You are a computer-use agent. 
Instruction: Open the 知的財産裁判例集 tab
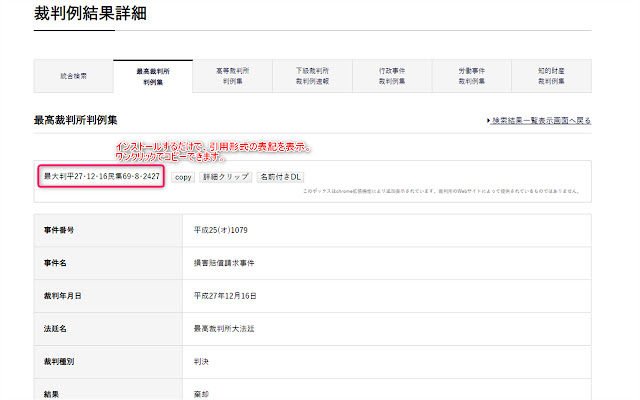point(551,76)
